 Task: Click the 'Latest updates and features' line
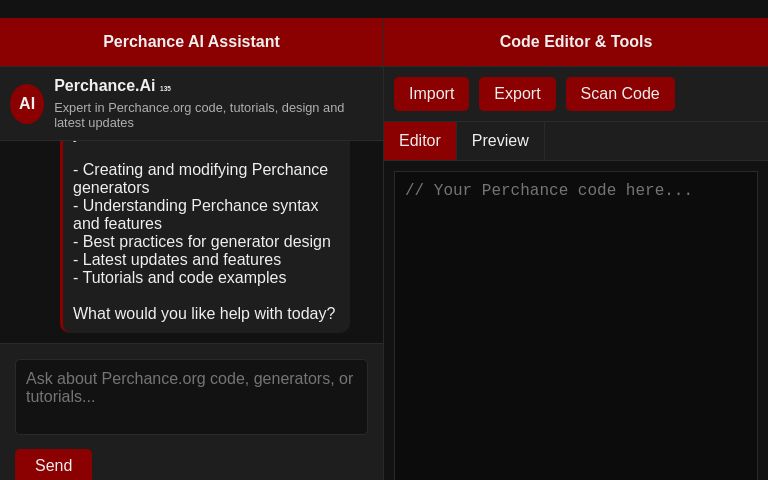177,260
